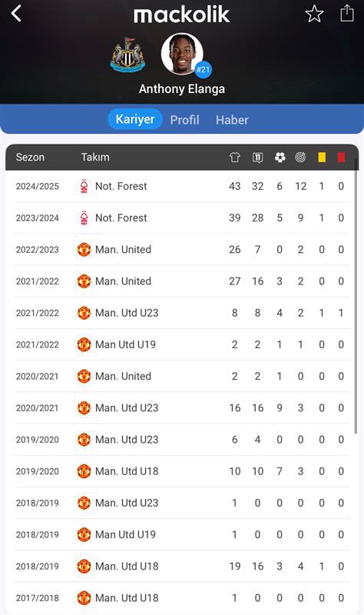Select the Kariyer tab
This screenshot has width=364, height=615.
pyautogui.click(x=135, y=119)
